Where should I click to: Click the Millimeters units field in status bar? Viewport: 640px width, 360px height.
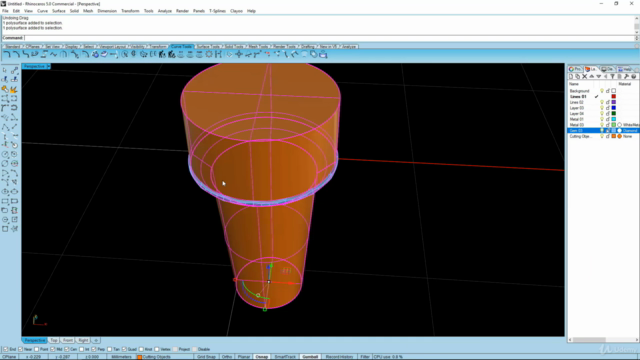point(121,357)
